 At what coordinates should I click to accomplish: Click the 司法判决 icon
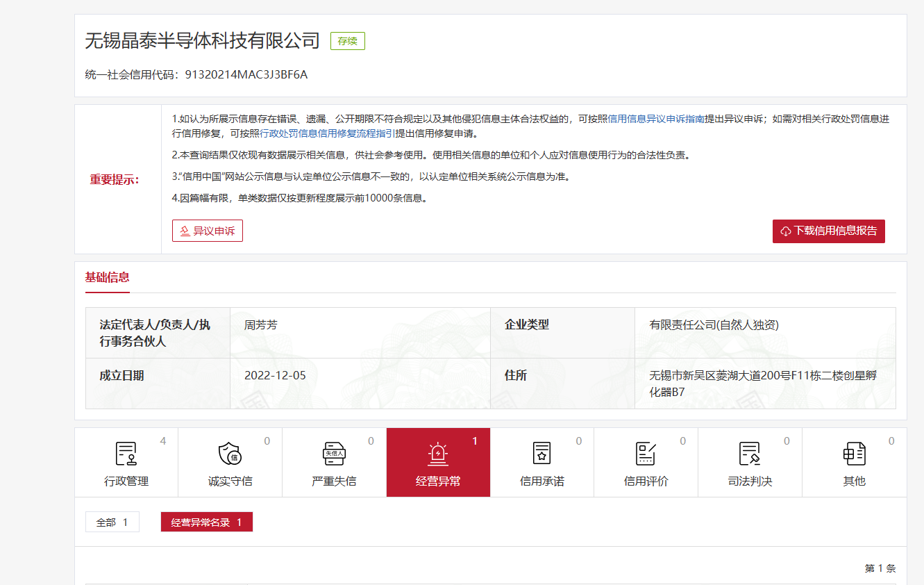[x=750, y=454]
